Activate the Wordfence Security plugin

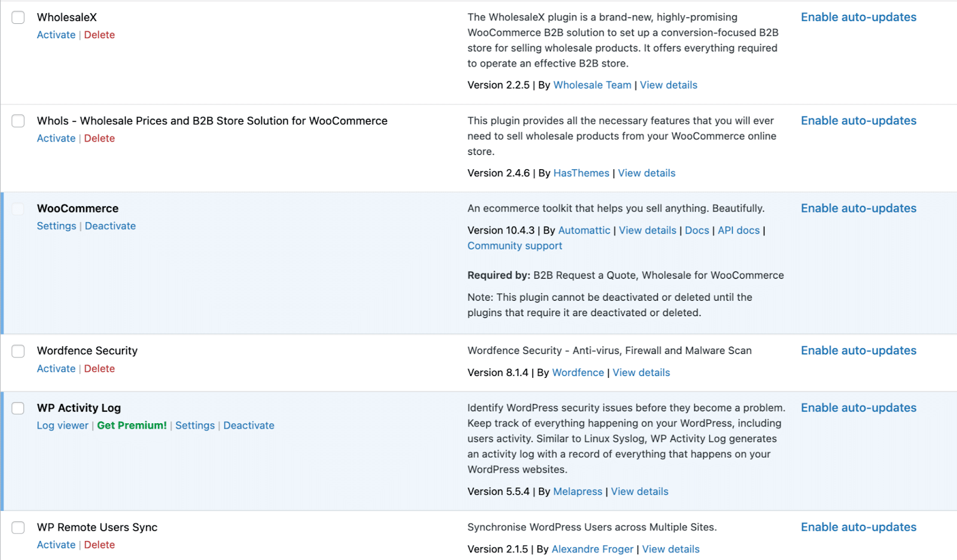tap(56, 369)
